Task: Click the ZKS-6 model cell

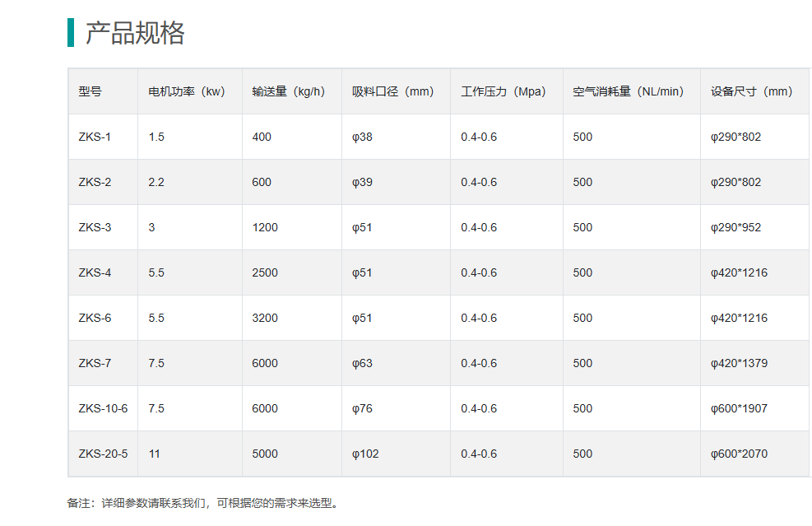Action: (x=95, y=318)
